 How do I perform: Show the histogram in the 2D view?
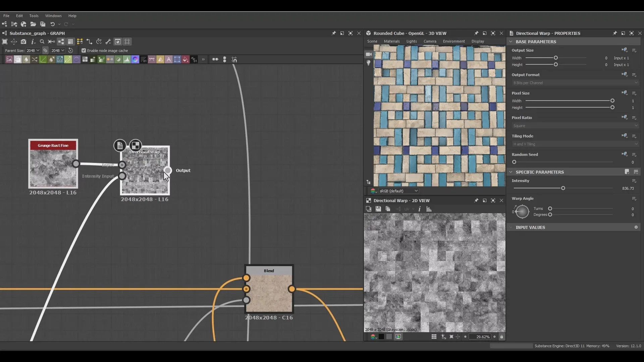click(x=429, y=209)
